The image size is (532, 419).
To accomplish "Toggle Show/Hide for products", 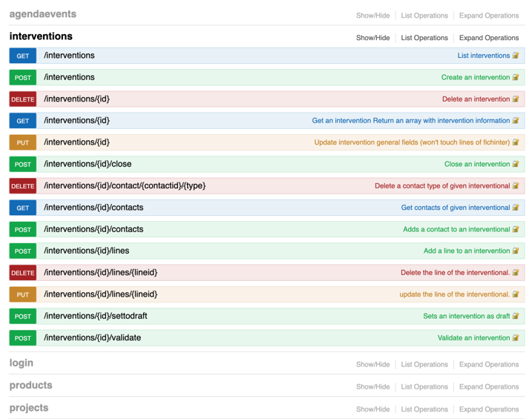I will click(x=373, y=387).
